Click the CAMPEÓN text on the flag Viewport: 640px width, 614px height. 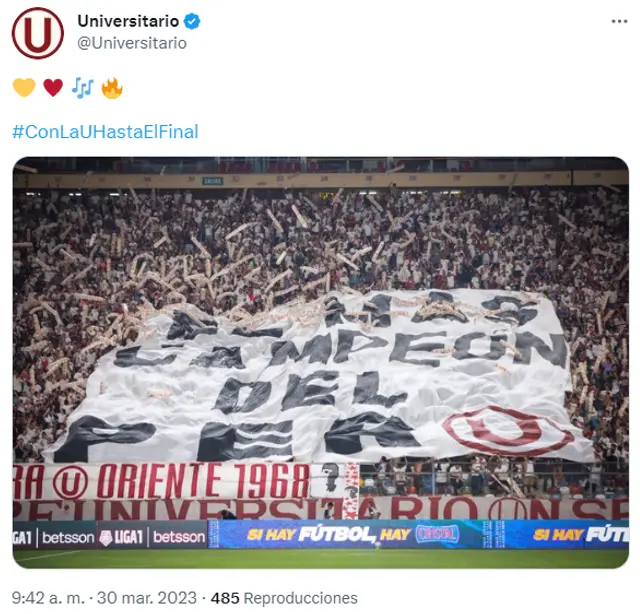tap(341, 348)
